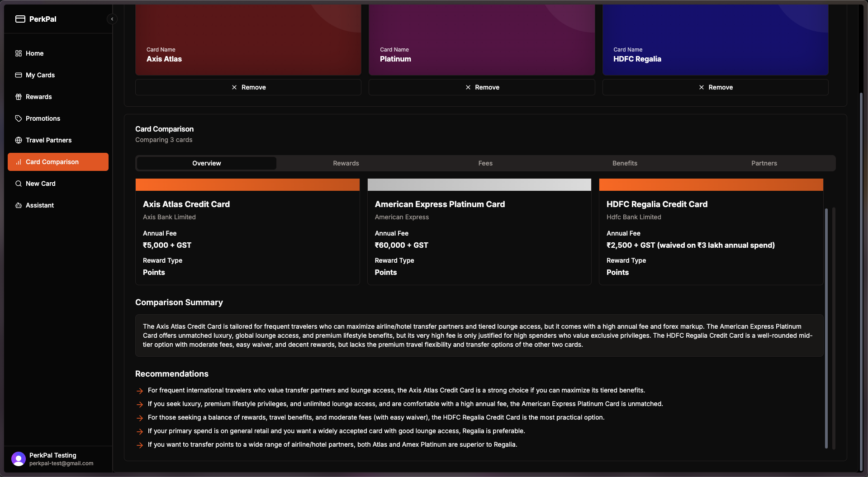Click the American Express Platinum Card heading
Image resolution: width=868 pixels, height=477 pixels.
[440, 204]
